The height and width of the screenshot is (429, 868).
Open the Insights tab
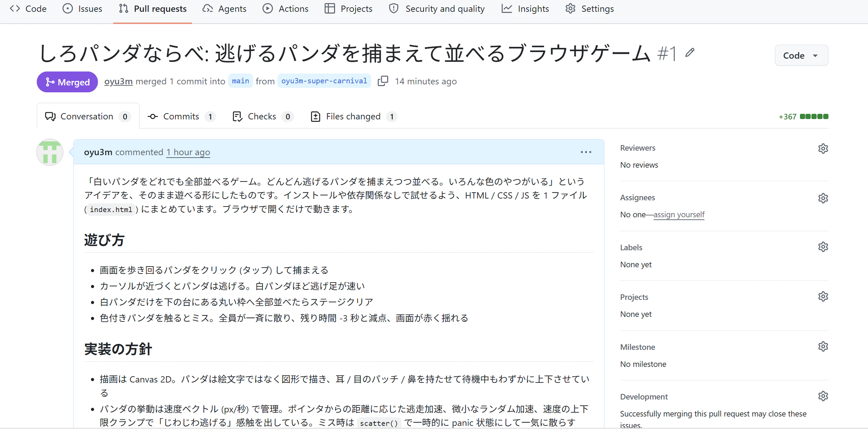525,9
